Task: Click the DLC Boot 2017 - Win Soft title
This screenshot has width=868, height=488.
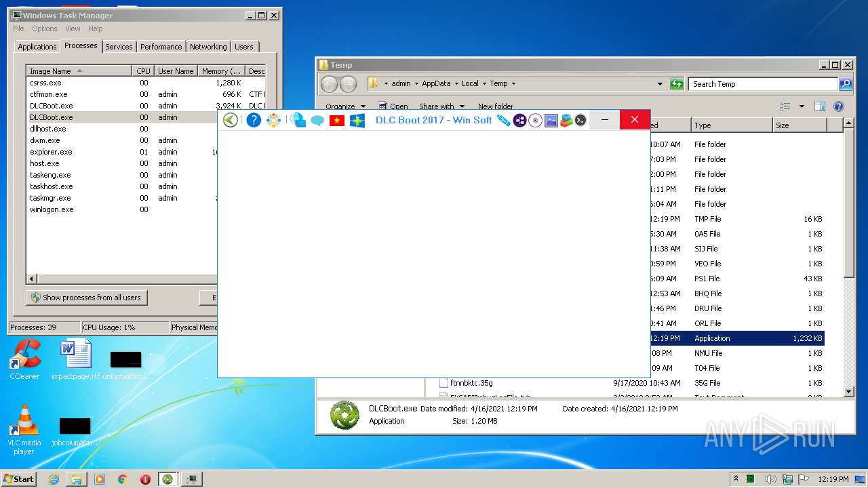Action: pyautogui.click(x=434, y=120)
